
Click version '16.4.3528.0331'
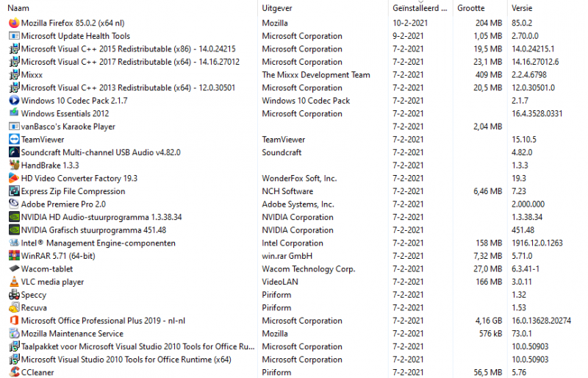[537, 113]
